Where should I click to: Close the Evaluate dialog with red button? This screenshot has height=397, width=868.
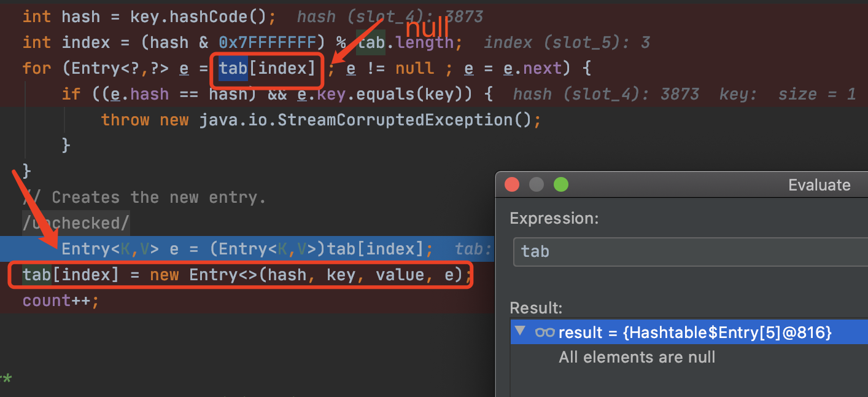click(x=512, y=184)
